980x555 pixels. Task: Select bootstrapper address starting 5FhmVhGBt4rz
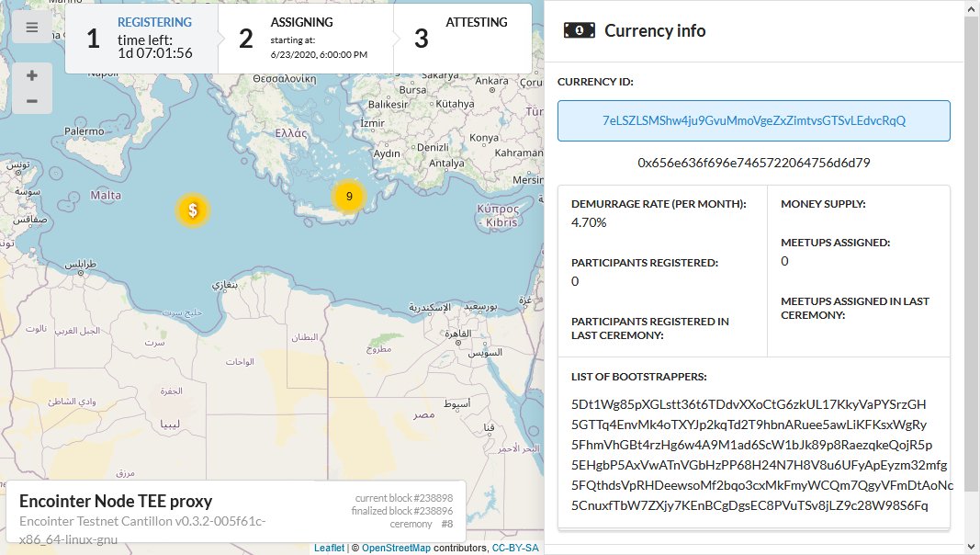point(751,445)
